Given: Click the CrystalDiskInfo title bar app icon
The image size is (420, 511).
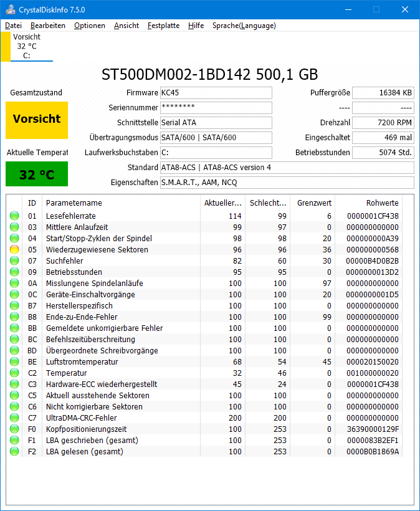Looking at the screenshot, I should pos(10,9).
